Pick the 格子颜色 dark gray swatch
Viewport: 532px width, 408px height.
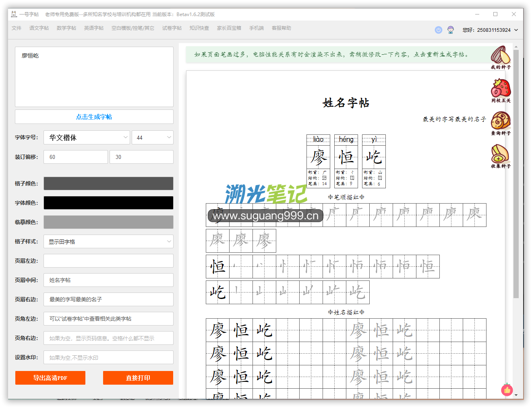[x=108, y=183]
